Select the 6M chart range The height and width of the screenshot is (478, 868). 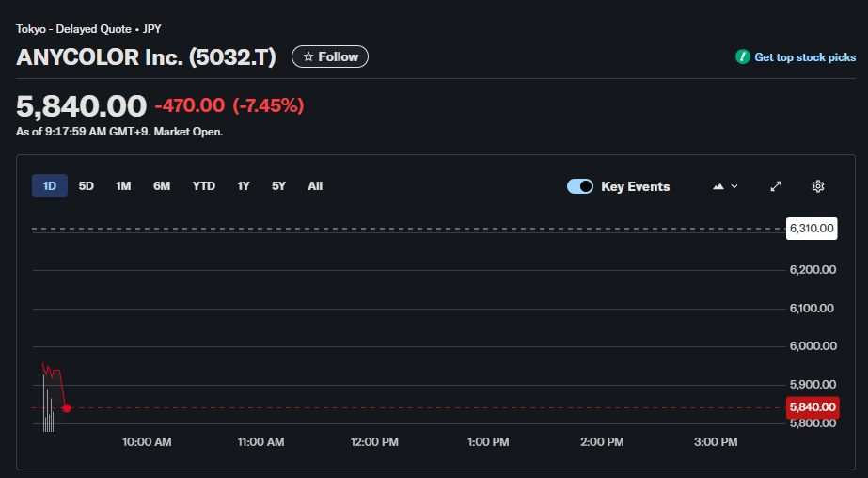pyautogui.click(x=162, y=186)
